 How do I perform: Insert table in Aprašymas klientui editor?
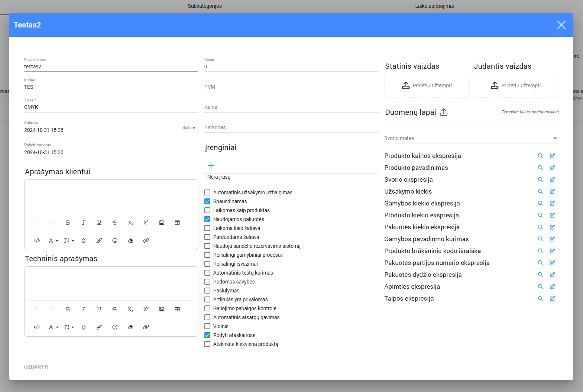pos(177,223)
